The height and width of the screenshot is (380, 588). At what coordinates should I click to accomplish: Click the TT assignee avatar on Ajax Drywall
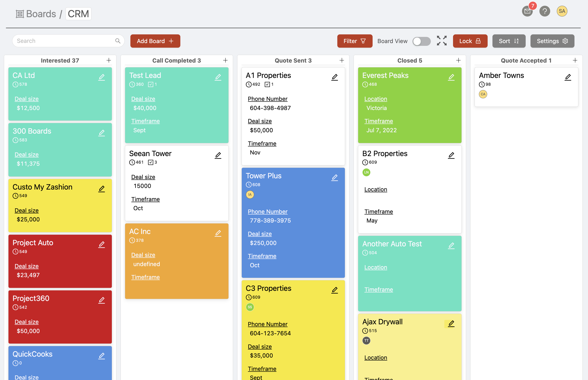[366, 341]
